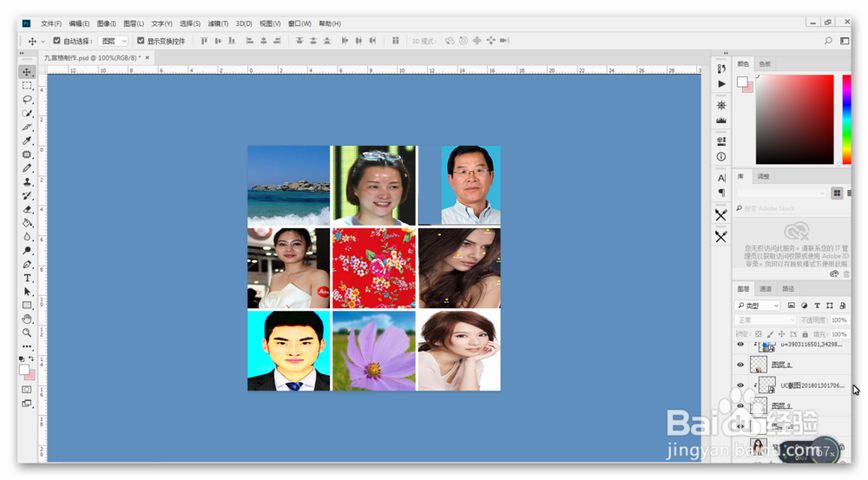Open the 图层(L) menu
Screen dimensions: 868x480
[x=134, y=23]
